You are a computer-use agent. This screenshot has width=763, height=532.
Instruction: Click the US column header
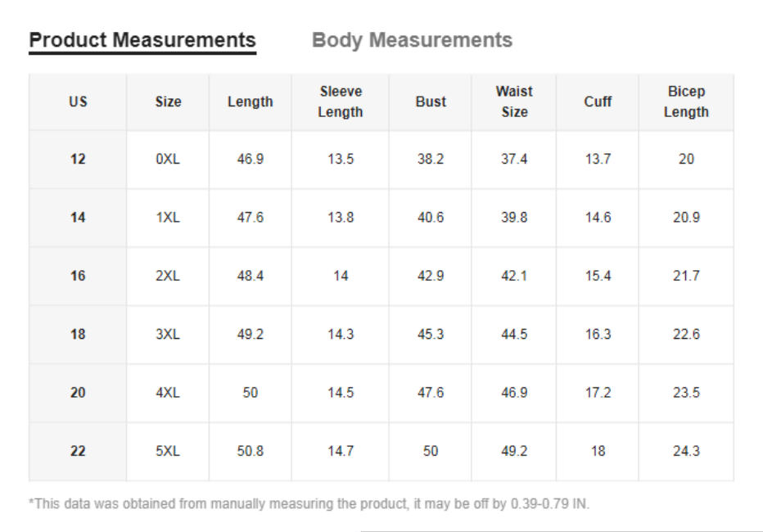pos(78,101)
